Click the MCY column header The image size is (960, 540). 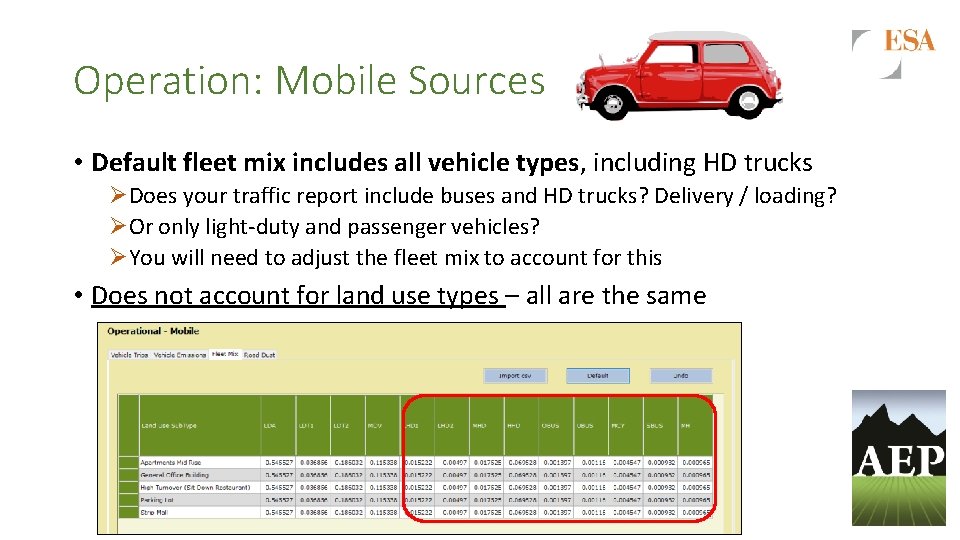coord(626,426)
